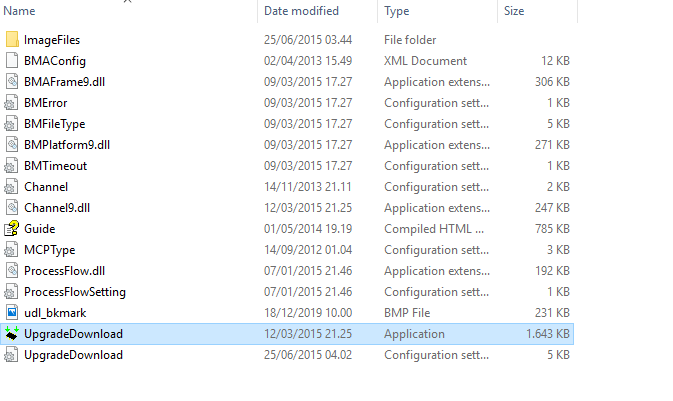Select the MCPType file name
The image size is (673, 401).
coord(50,250)
